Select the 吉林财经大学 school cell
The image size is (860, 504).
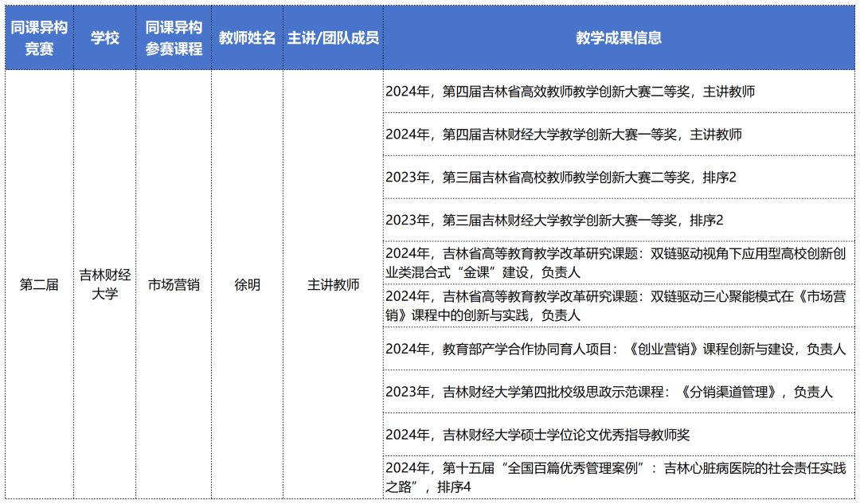pos(105,284)
